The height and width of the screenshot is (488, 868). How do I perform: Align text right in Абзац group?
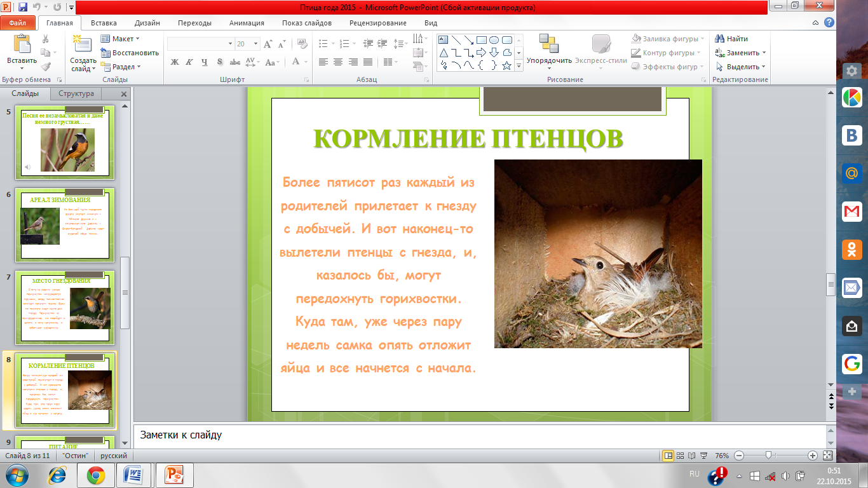(353, 62)
